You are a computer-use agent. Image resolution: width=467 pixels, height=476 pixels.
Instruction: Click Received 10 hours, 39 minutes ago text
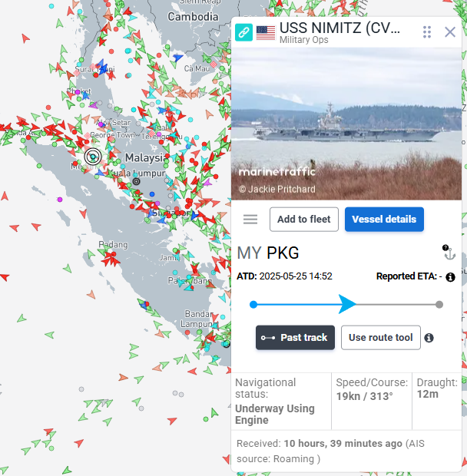(330, 451)
